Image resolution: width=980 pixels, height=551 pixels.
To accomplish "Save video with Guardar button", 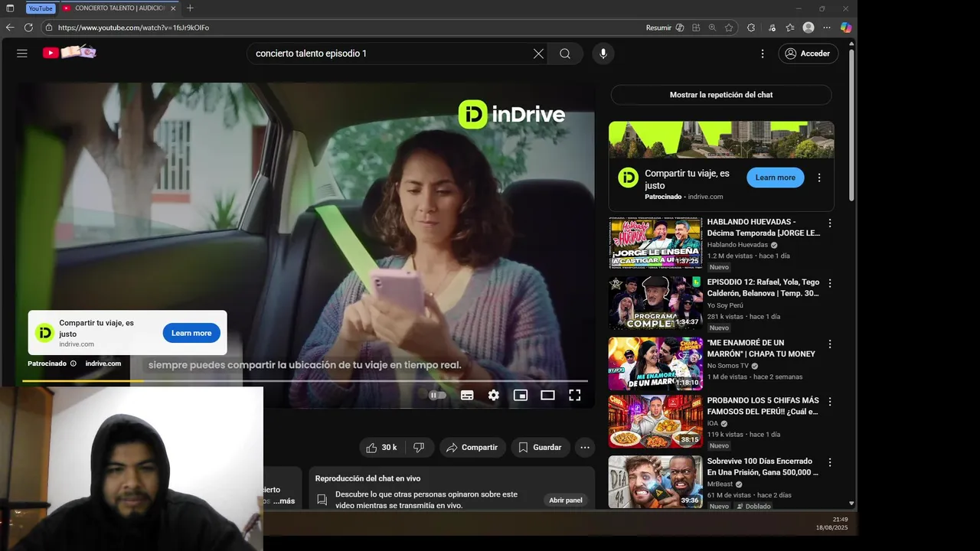I will 540,447.
